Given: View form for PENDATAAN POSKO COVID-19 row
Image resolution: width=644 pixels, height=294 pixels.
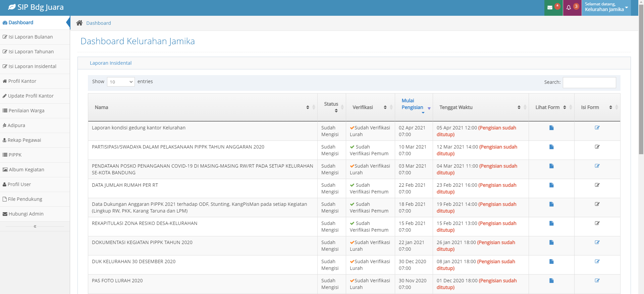Looking at the screenshot, I should pyautogui.click(x=551, y=166).
